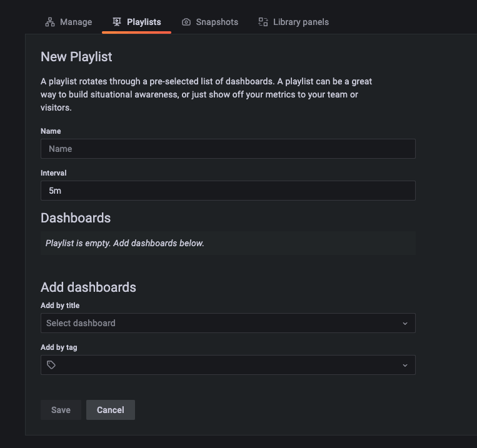Open the Add by tag dropdown field

click(x=228, y=365)
